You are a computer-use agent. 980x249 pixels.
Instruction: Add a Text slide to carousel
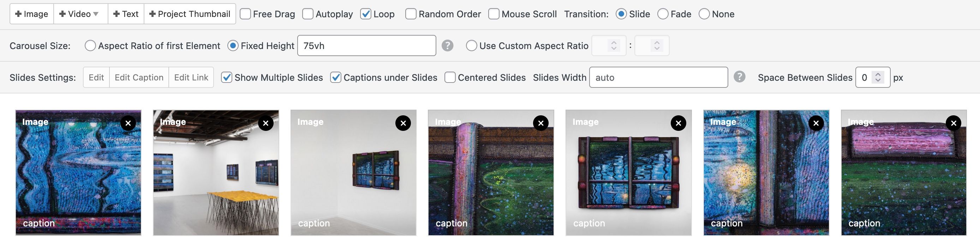(126, 14)
